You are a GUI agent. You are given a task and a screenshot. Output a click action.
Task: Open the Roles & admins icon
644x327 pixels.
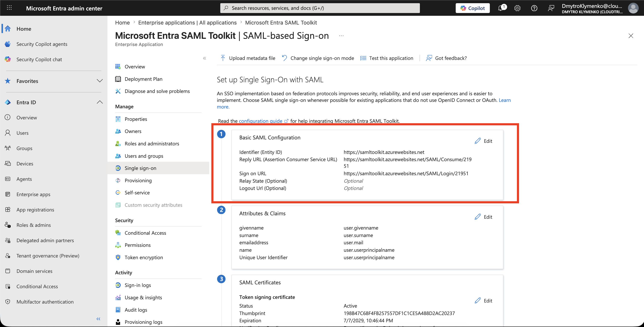8,225
